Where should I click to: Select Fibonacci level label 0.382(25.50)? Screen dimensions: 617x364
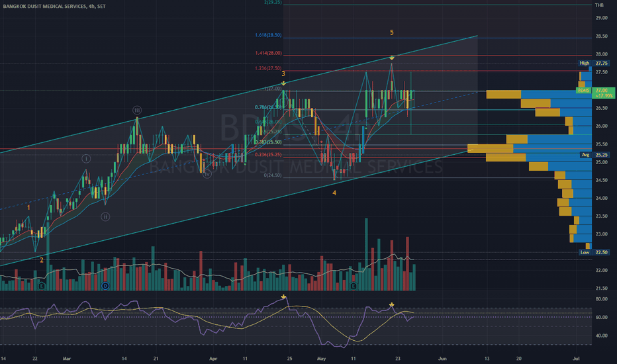[x=268, y=142]
